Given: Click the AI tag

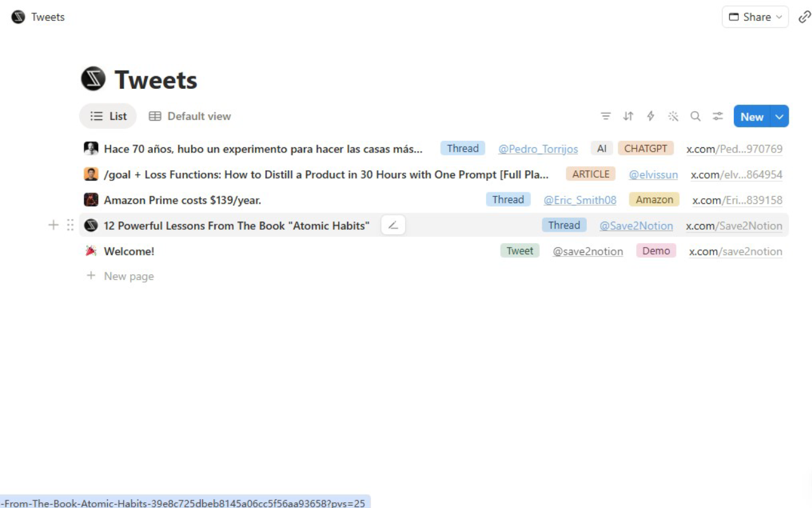Looking at the screenshot, I should (x=602, y=149).
